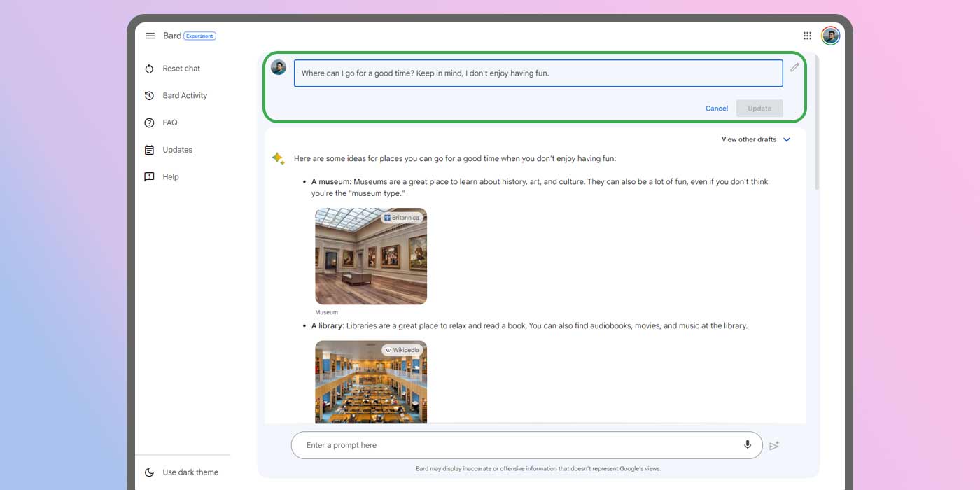Click the microphone voice input icon
The height and width of the screenshot is (490, 980).
(x=747, y=445)
